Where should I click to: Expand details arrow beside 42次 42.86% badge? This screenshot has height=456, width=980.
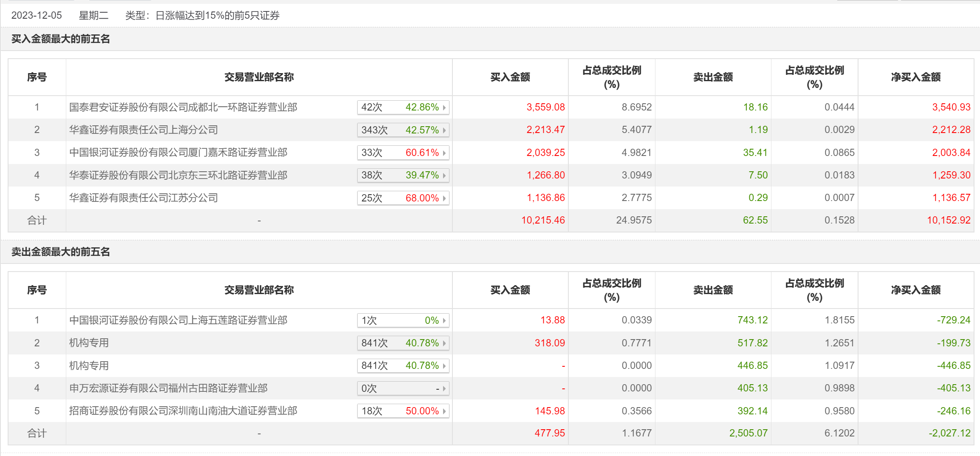(x=444, y=107)
